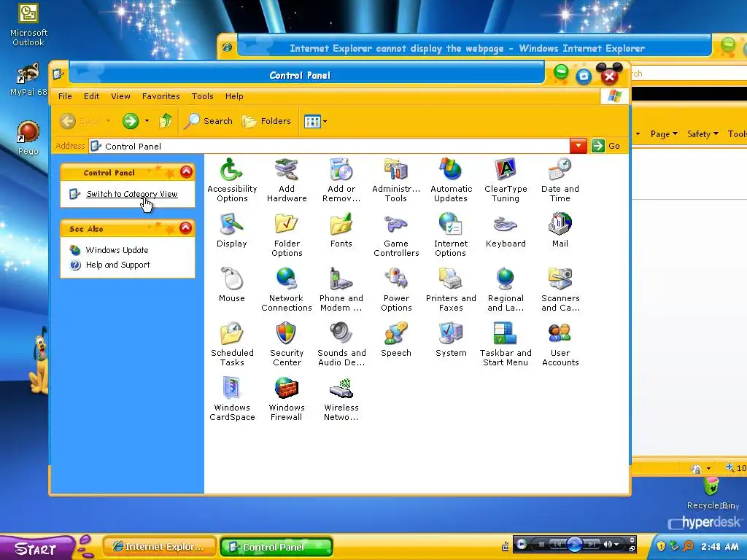
Task: Open Internet Explorer Page dropdown menu
Action: [x=664, y=134]
